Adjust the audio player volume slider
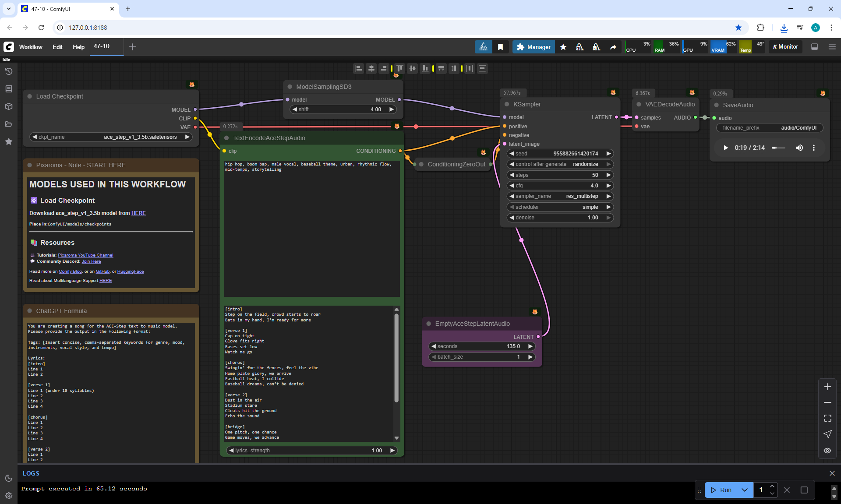Viewport: 841px width, 504px height. pos(778,148)
